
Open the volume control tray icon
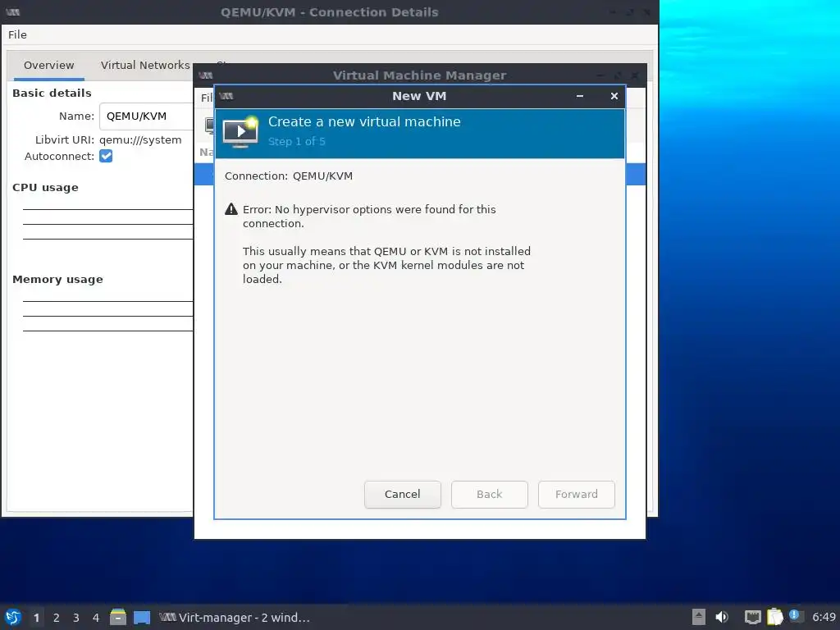tap(722, 617)
